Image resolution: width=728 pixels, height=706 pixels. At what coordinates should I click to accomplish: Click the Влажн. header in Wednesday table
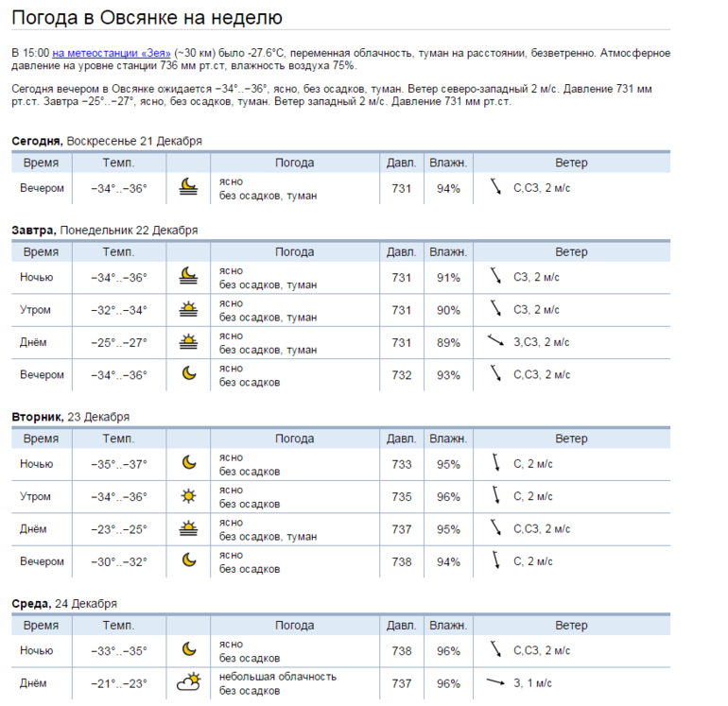448,626
